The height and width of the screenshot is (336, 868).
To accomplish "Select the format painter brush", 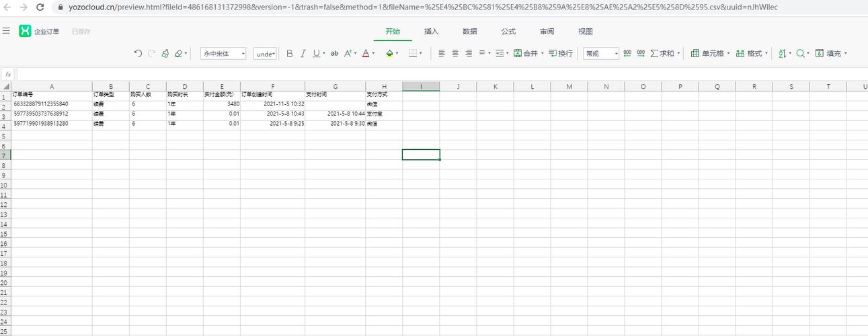I will click(x=165, y=54).
